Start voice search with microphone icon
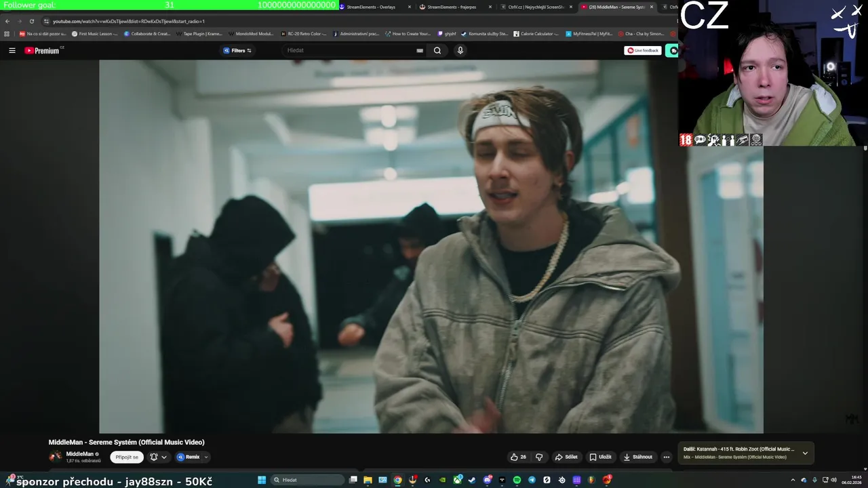Viewport: 868px width, 488px height. [x=460, y=50]
